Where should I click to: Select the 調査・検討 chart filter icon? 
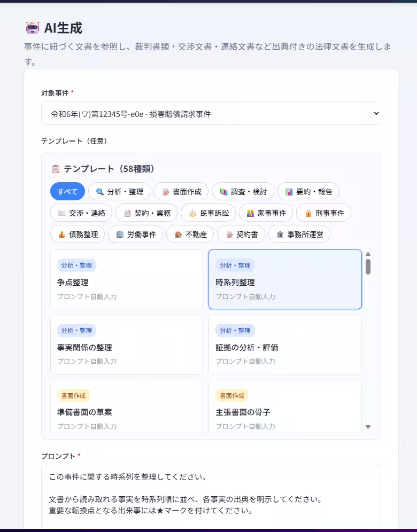tap(225, 191)
